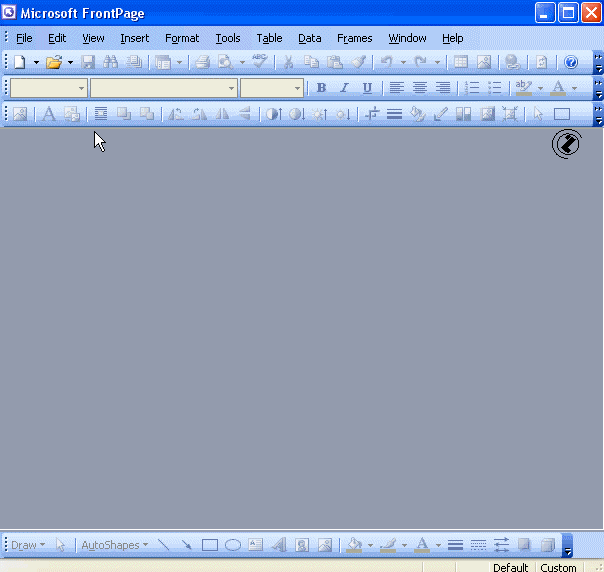
Task: Open the Frames menu
Action: [354, 38]
